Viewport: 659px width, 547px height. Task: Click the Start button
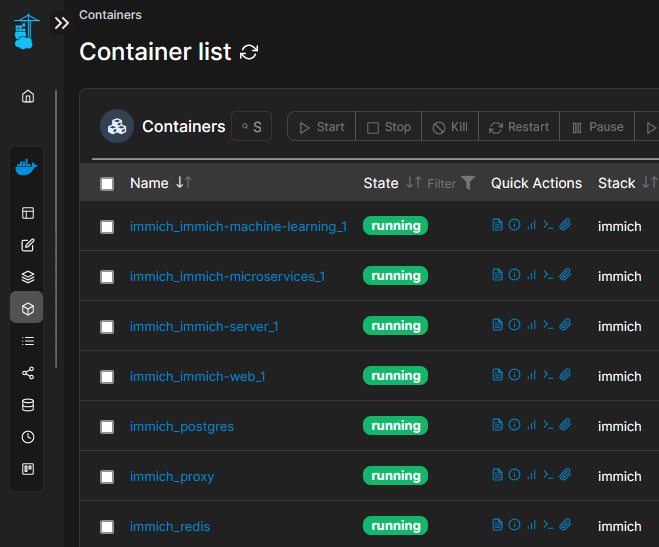tap(322, 126)
